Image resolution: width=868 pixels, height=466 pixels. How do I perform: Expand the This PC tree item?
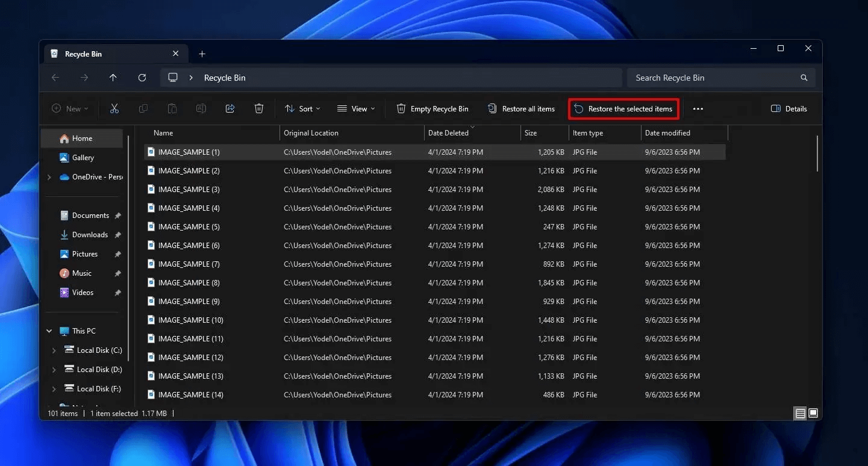click(x=49, y=331)
